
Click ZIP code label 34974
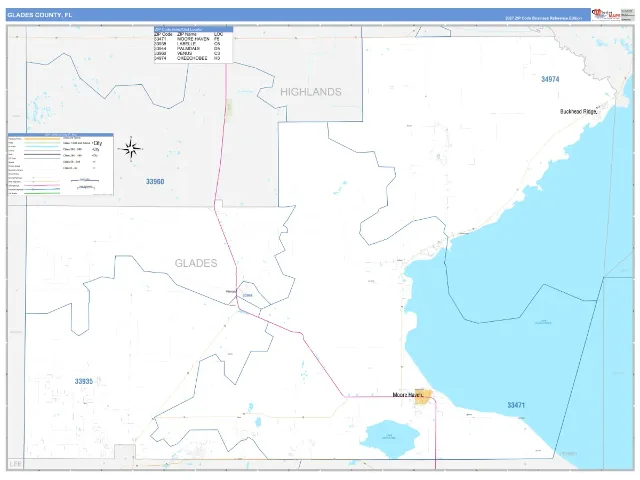tap(550, 79)
